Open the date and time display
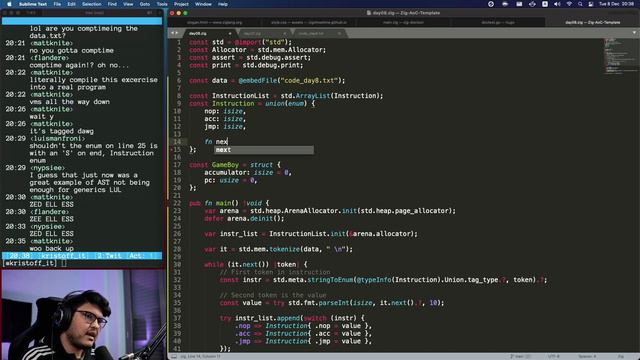Image resolution: width=640 pixels, height=360 pixels. 617,4
